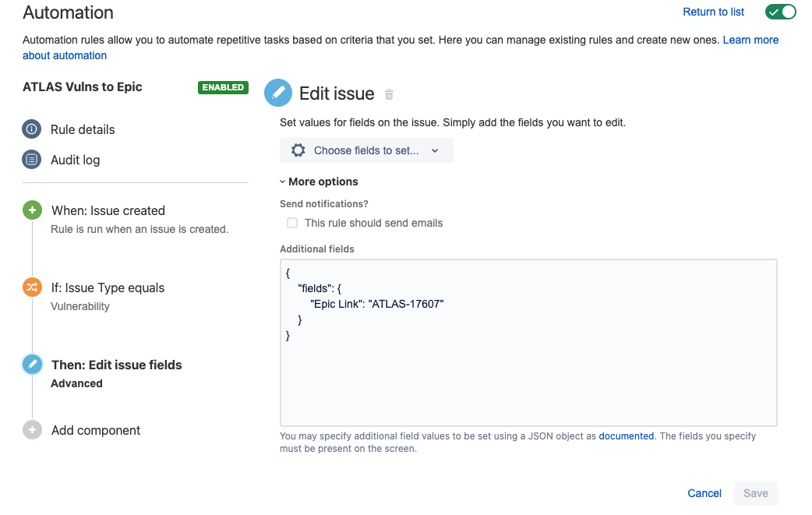812x515 pixels.
Task: Toggle the rule enabled switch off
Action: tap(780, 12)
